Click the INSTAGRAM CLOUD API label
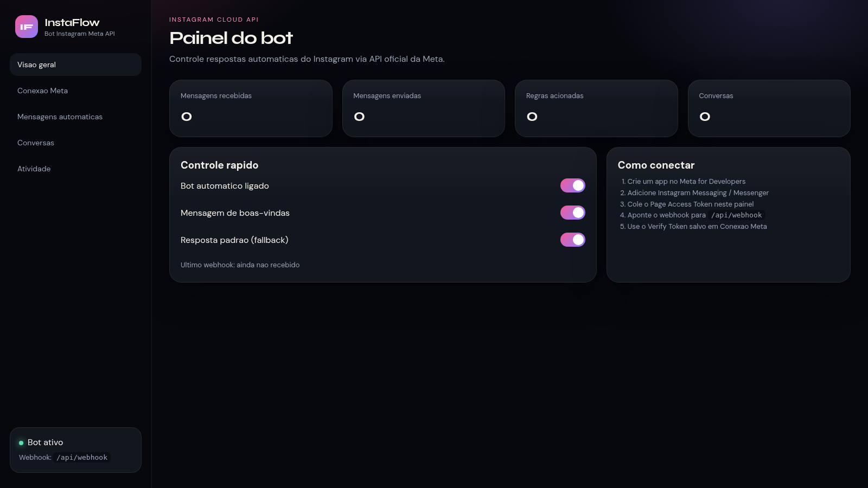This screenshot has height=488, width=868. point(214,20)
